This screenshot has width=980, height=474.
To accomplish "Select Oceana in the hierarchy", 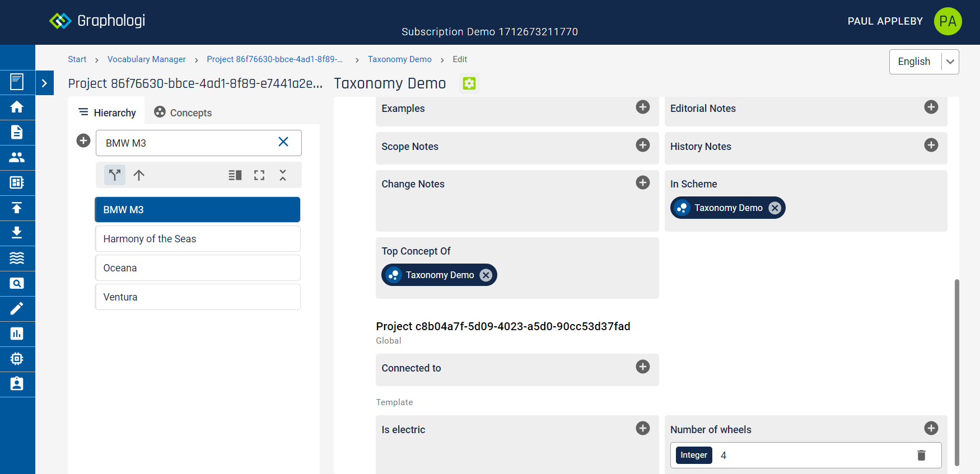I will point(198,268).
